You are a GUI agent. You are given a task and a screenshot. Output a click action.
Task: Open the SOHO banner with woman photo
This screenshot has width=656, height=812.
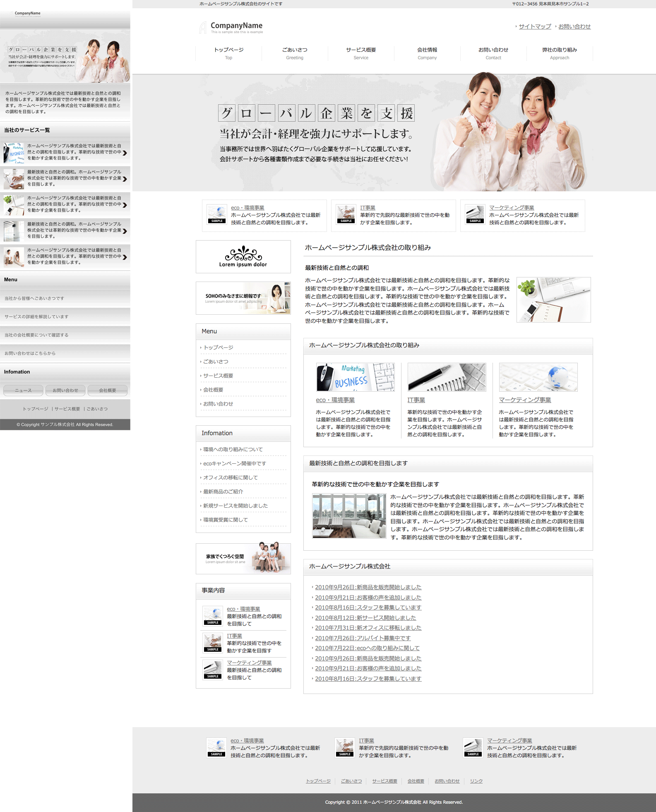click(x=243, y=298)
